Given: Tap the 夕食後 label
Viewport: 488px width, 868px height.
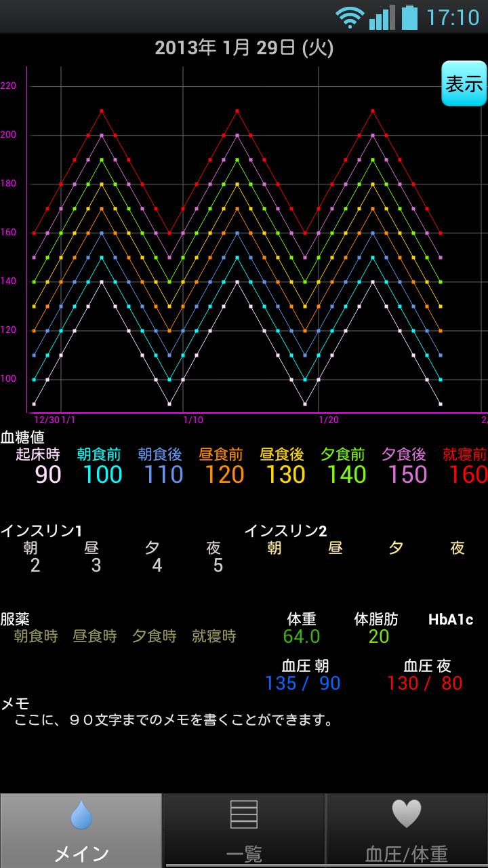Looking at the screenshot, I should tap(404, 454).
